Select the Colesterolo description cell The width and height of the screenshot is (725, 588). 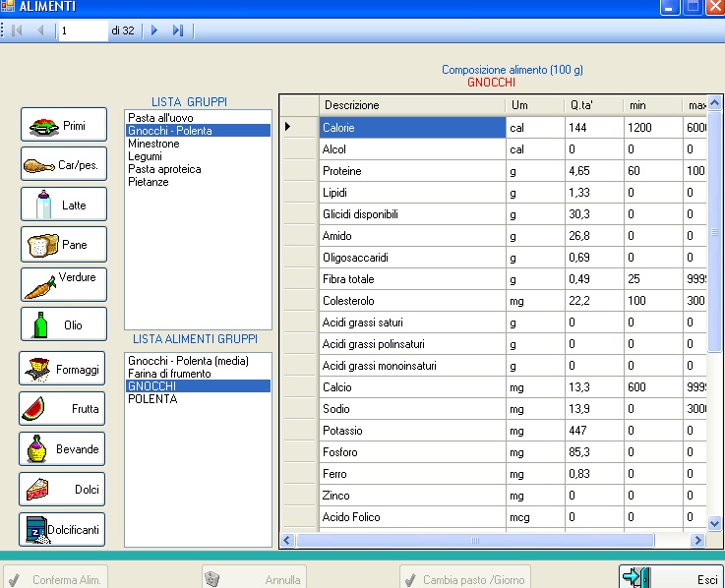click(x=412, y=301)
